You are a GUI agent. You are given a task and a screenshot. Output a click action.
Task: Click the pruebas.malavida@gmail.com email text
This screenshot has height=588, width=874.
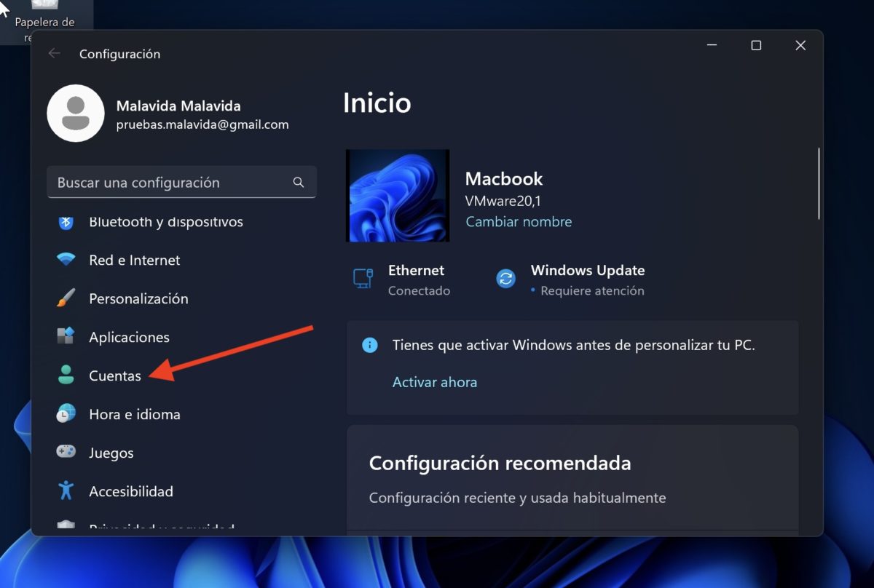click(x=202, y=124)
